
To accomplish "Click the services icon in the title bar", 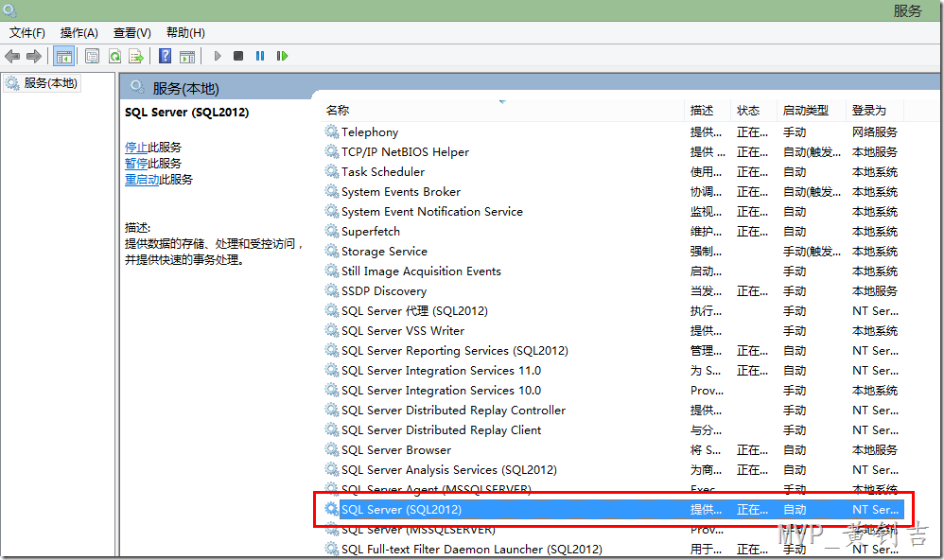I will pyautogui.click(x=9, y=10).
